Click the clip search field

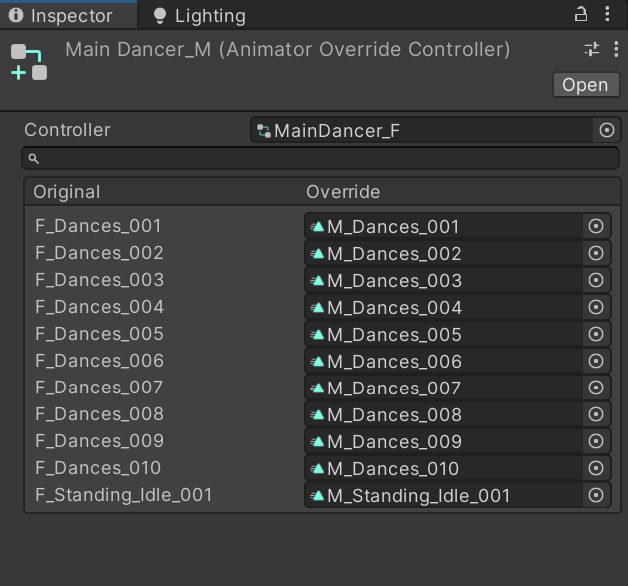[x=321, y=159]
